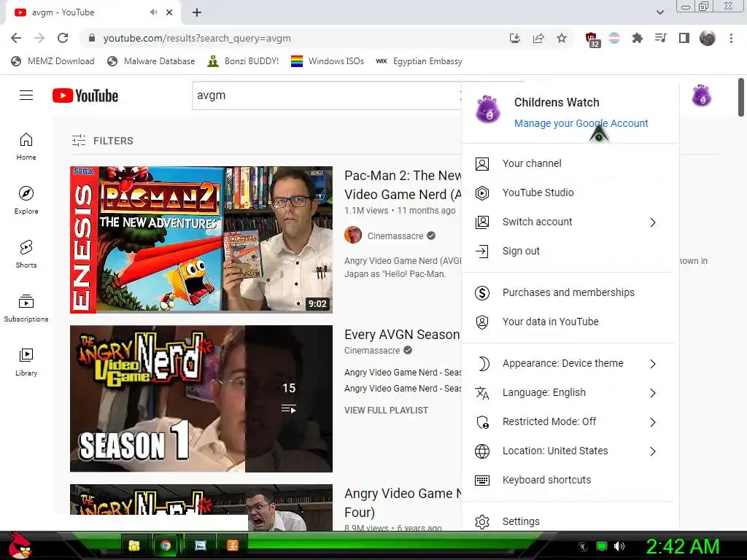Click the YouTube logo
747x560 pixels.
[85, 96]
